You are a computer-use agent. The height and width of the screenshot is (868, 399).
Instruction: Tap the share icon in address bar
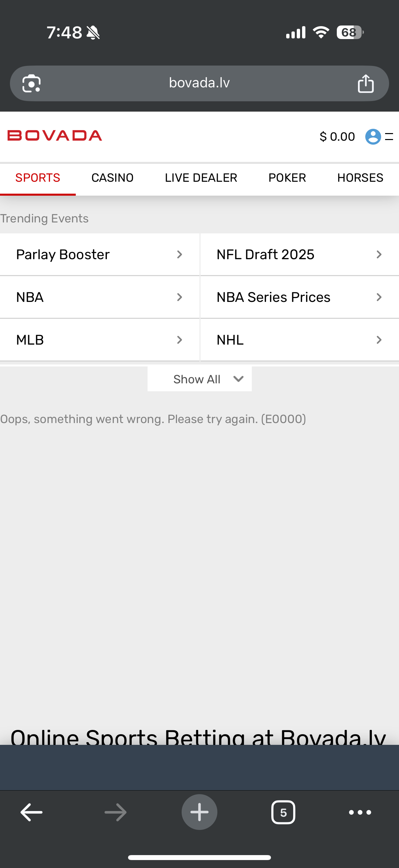click(x=365, y=83)
